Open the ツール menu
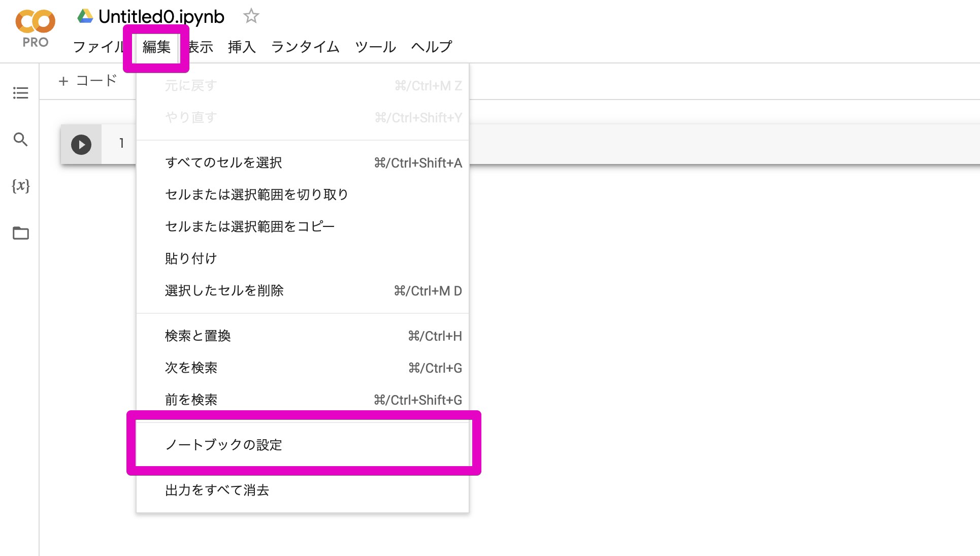The image size is (980, 556). (x=375, y=47)
